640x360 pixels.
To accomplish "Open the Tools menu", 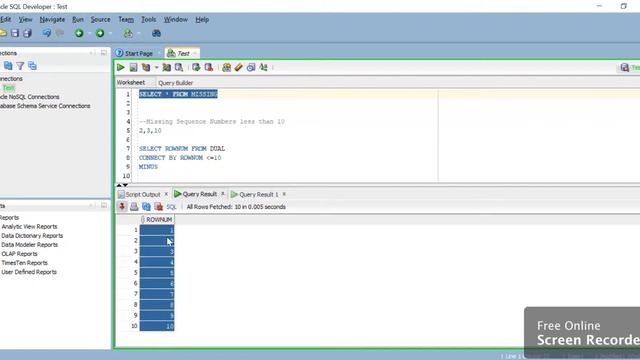I will coord(149,19).
